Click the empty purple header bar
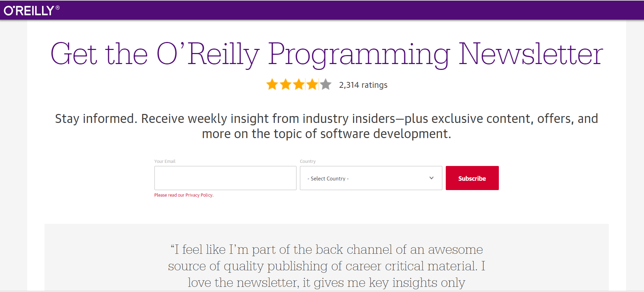This screenshot has height=292, width=644. [345, 10]
